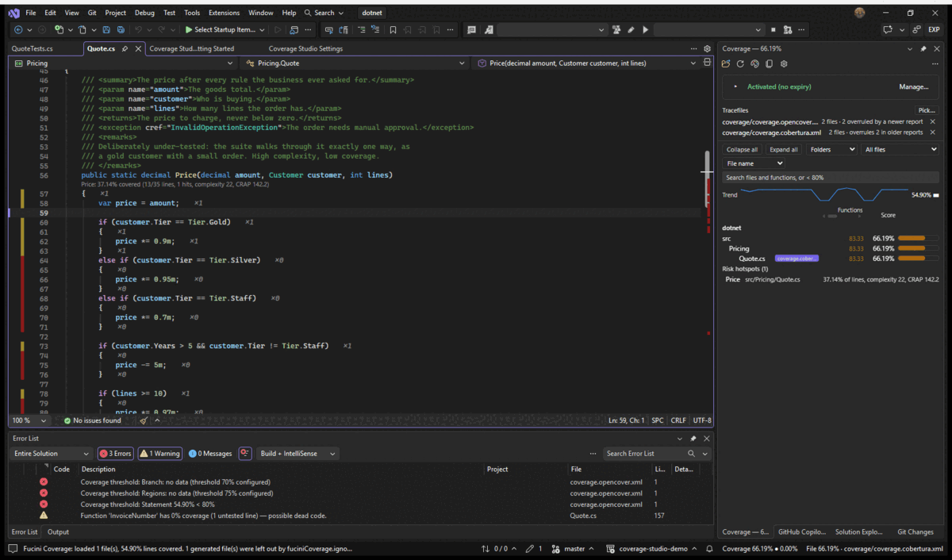Click the green Start run icon

[x=189, y=30]
